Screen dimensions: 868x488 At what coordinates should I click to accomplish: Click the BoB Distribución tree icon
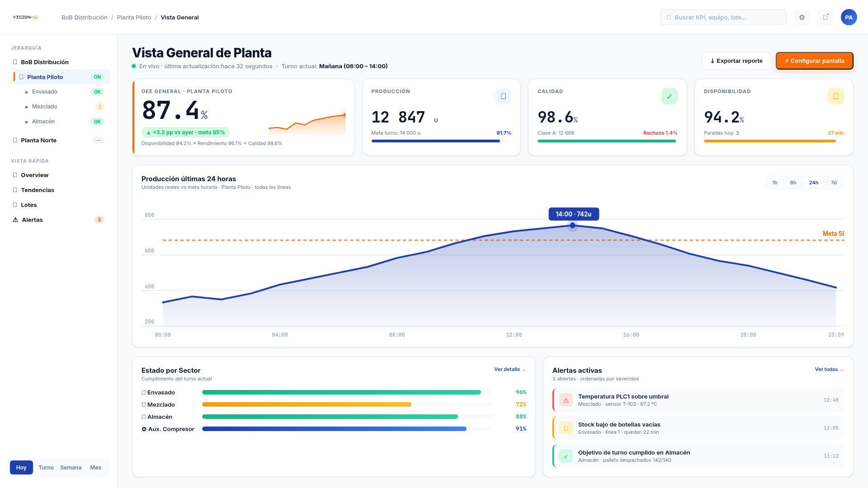(15, 62)
